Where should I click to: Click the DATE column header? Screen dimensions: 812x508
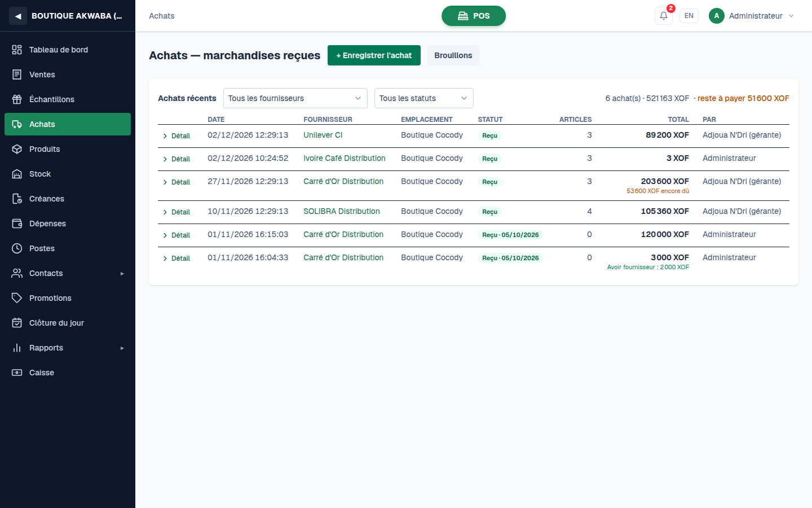(216, 120)
